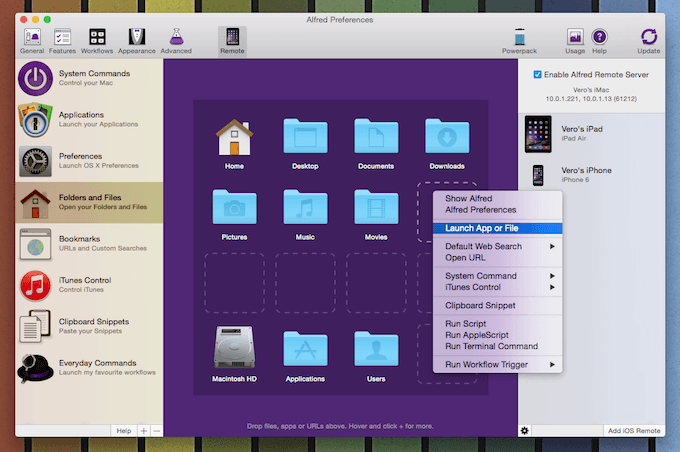
Task: Open the Appearance tab tuxedo icon
Action: coord(137,37)
